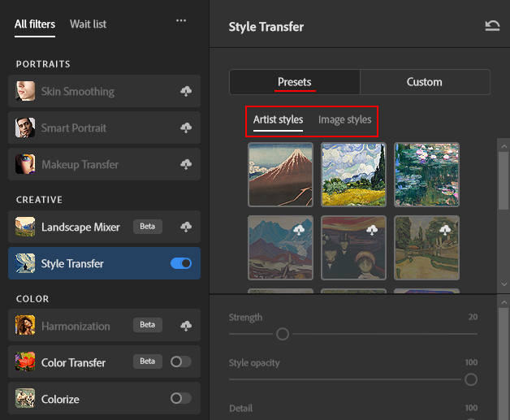Click the Makeup Transfer thumbnail icon
The width and height of the screenshot is (510, 420).
point(25,164)
